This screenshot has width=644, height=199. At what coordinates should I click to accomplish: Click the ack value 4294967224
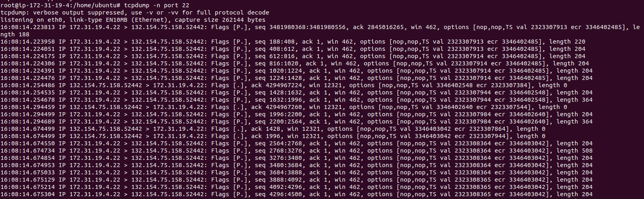pos(284,85)
